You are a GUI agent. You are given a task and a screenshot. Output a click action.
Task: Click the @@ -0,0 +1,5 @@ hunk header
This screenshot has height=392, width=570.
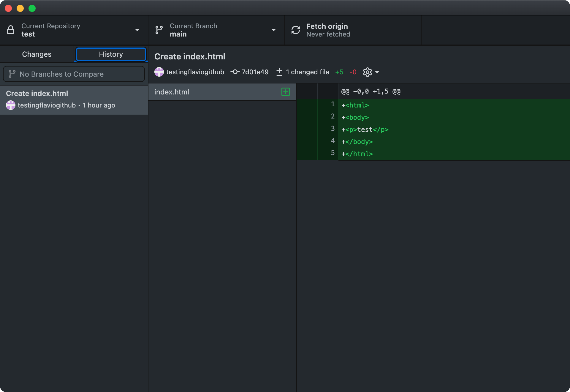371,91
